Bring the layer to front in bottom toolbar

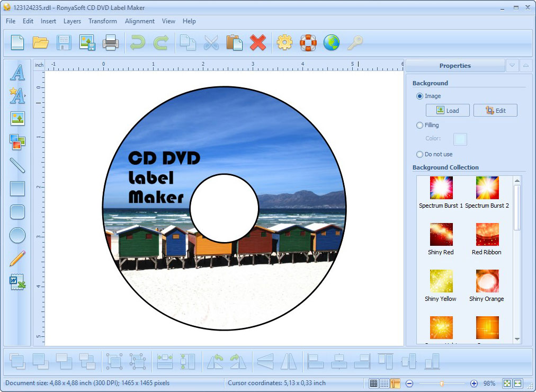point(17,361)
